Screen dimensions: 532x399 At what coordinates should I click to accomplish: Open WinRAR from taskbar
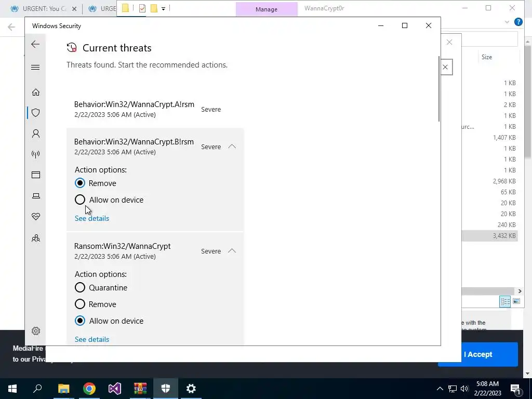(x=140, y=389)
